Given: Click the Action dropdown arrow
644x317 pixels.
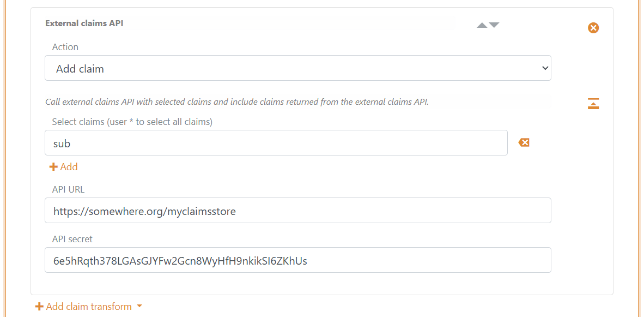Looking at the screenshot, I should (544, 68).
